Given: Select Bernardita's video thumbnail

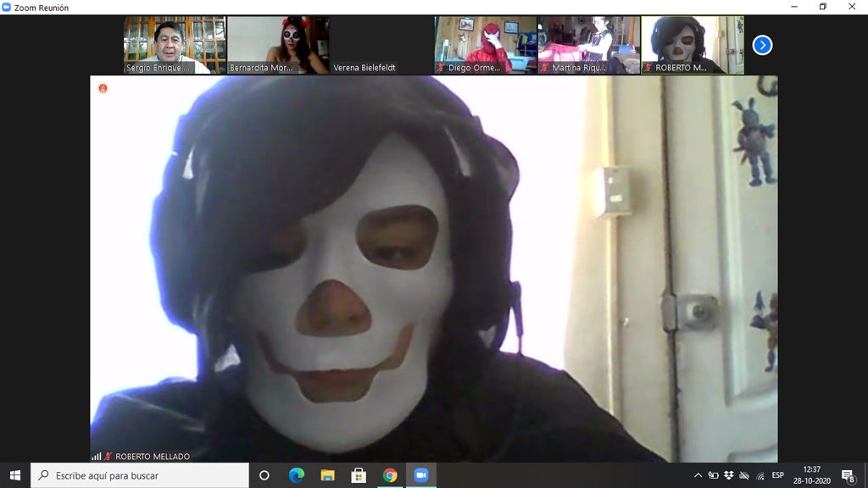Looking at the screenshot, I should 278,45.
